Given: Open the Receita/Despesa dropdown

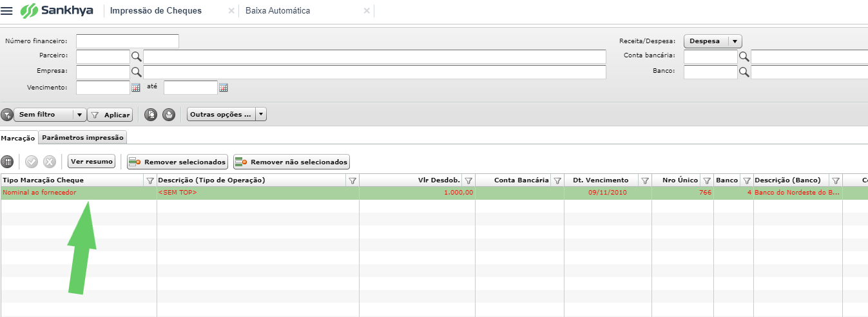Looking at the screenshot, I should coord(713,41).
